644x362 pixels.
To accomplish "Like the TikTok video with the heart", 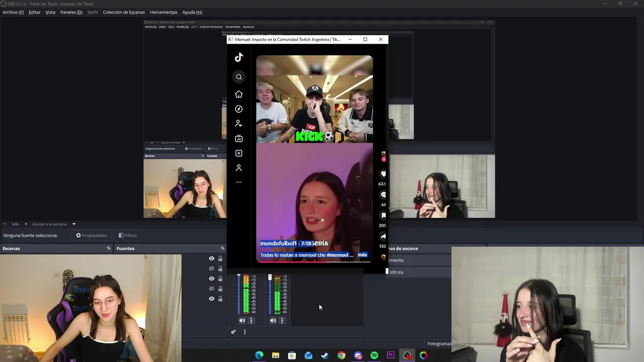I will pos(383,174).
